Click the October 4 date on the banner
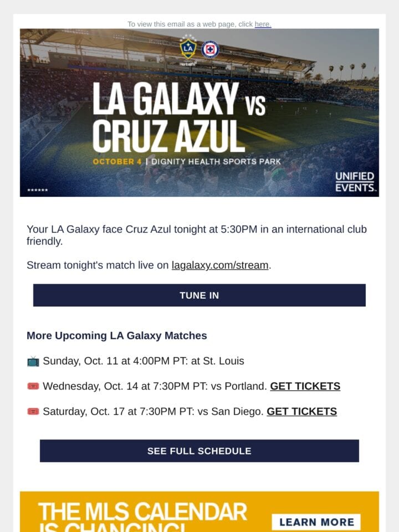Screen dimensions: 399x532 (x=117, y=162)
